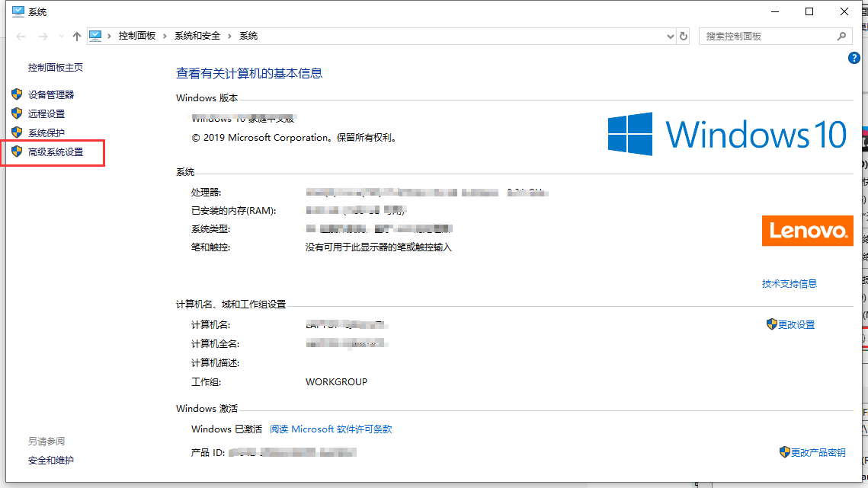
Task: Open 远程设置 link
Action: tap(46, 113)
